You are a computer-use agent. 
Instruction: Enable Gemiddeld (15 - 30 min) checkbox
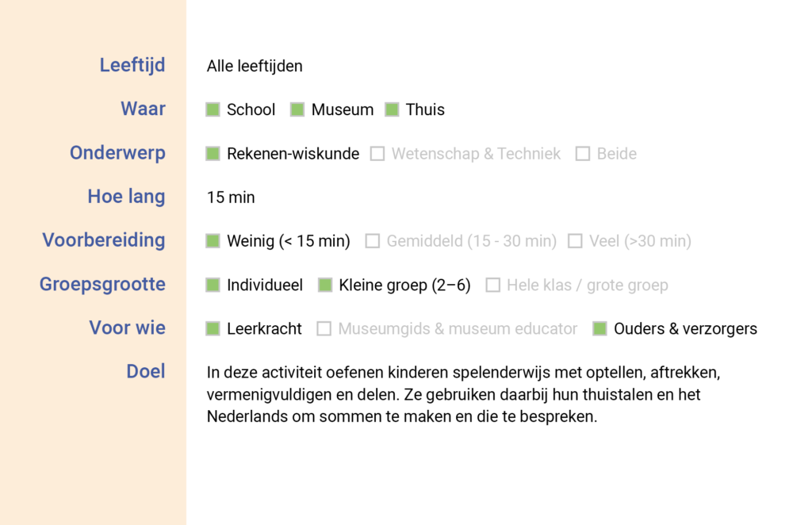pos(373,241)
